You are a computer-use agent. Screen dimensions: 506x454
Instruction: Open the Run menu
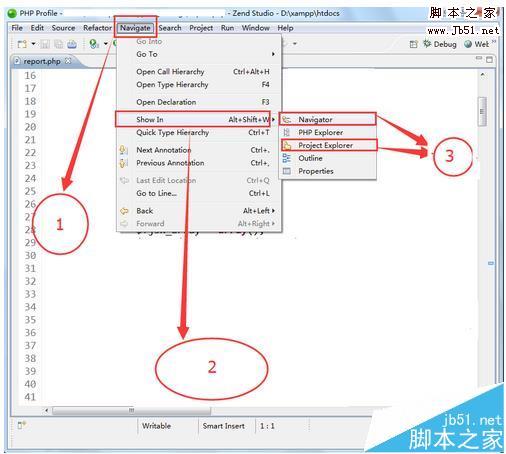227,28
